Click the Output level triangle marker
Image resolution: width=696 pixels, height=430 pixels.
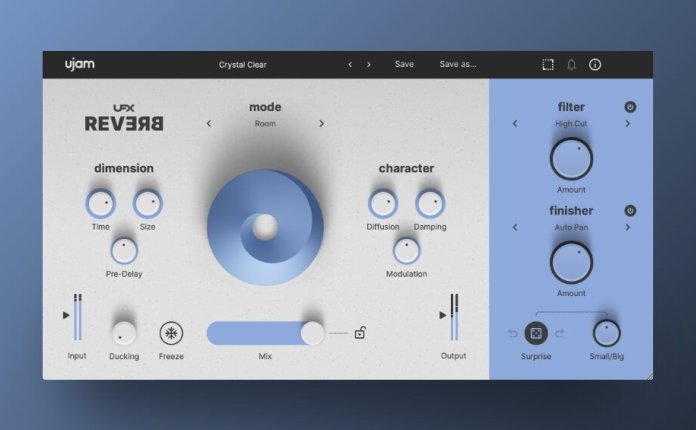(x=443, y=315)
